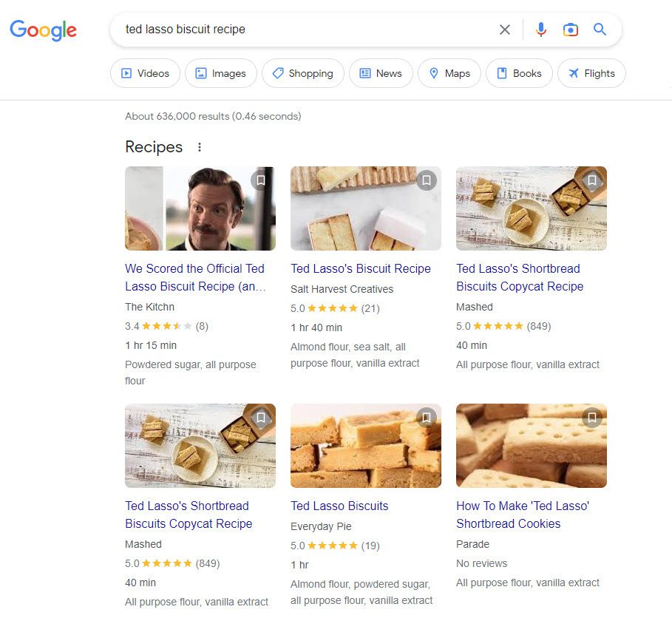Open the Maps filter chip

pos(449,73)
